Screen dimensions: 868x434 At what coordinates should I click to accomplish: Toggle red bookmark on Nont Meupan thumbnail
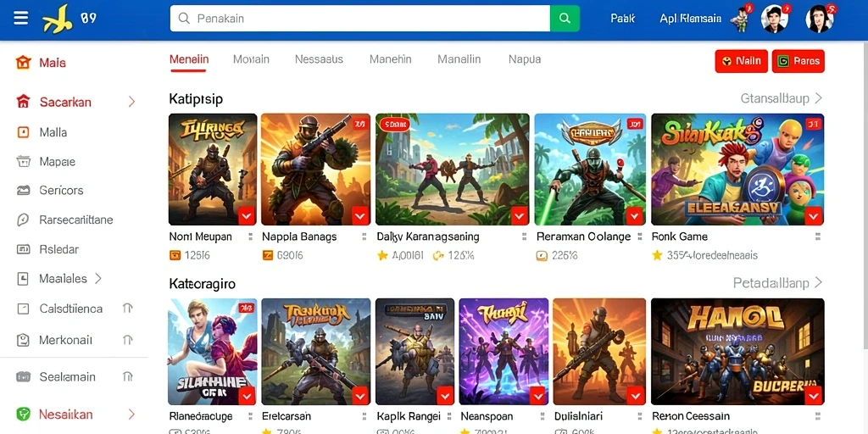point(247,215)
